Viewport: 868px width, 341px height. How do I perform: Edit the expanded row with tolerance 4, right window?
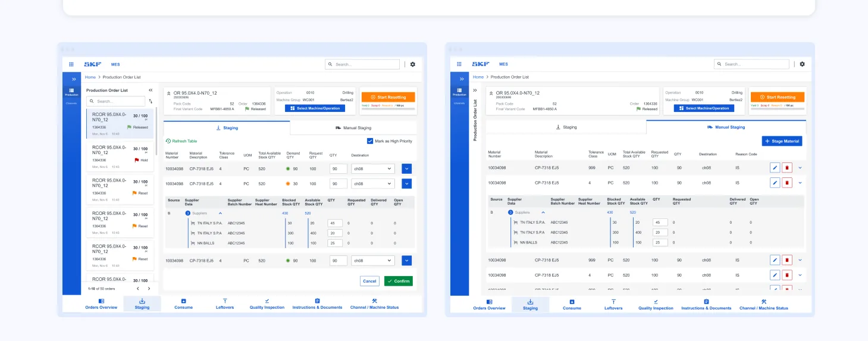tap(775, 183)
